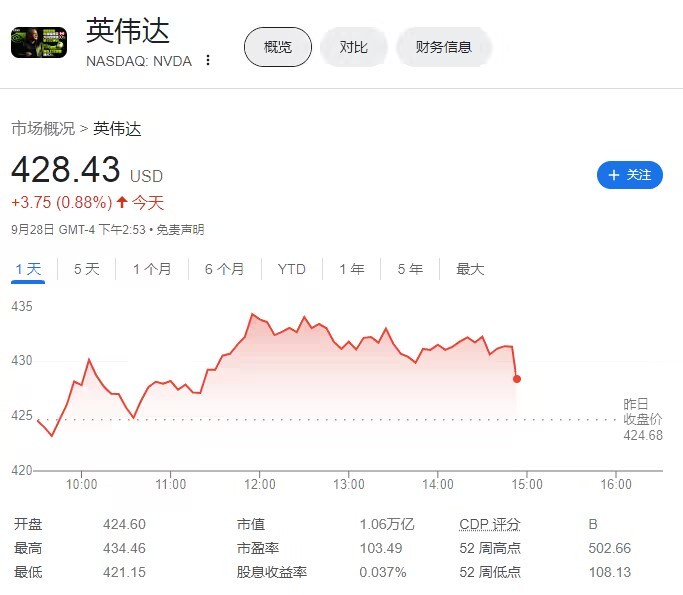683x595 pixels.
Task: Click the 市场概况 breadcrumb link
Action: [x=43, y=128]
